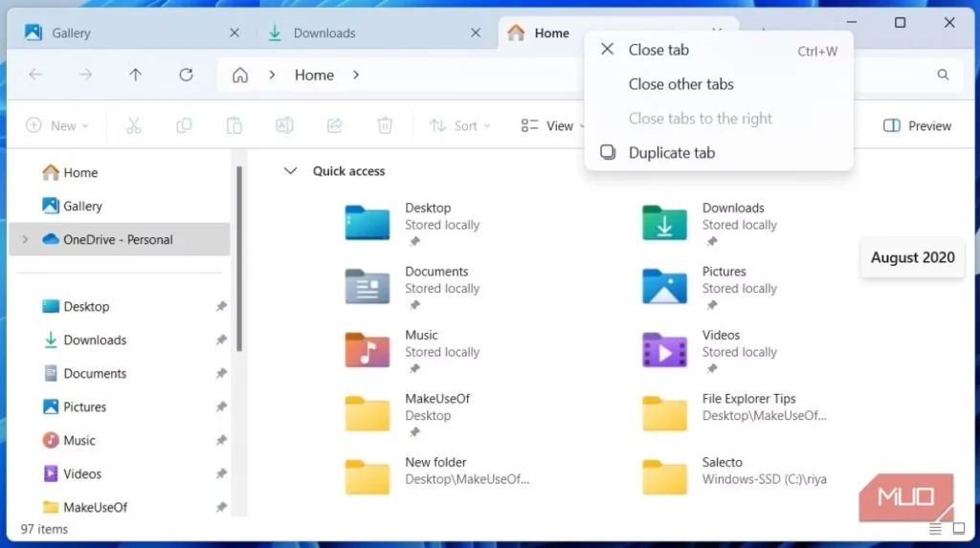Switch to the Downloads tab
Image resolution: width=980 pixels, height=548 pixels.
coord(323,33)
